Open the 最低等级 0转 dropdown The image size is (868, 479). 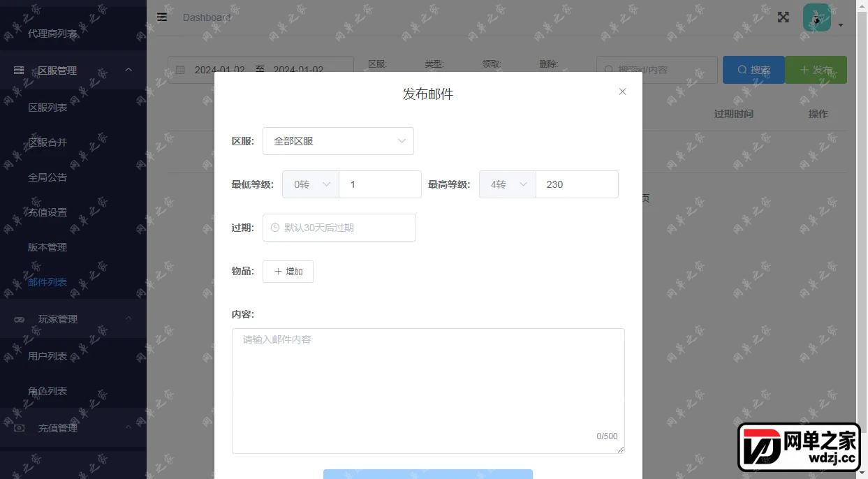311,184
